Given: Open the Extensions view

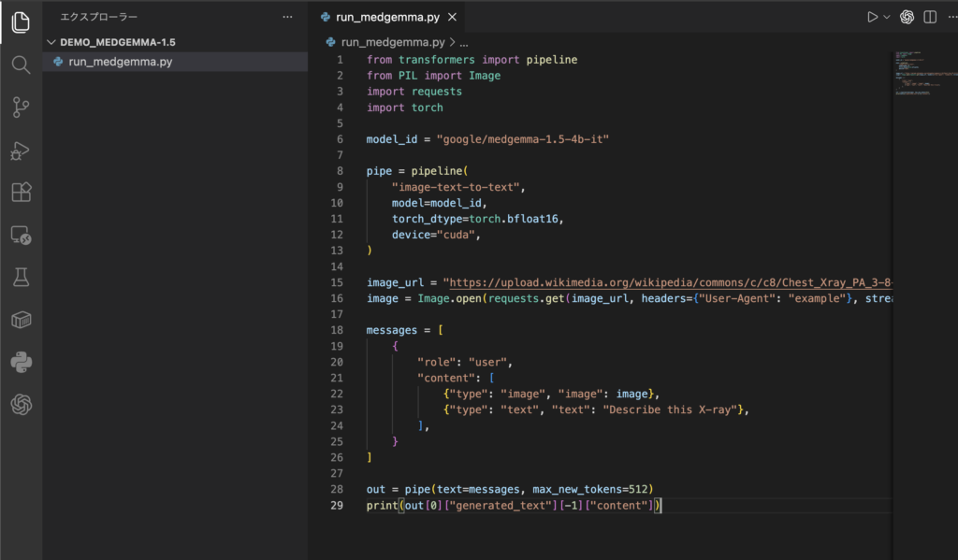Looking at the screenshot, I should (x=21, y=193).
